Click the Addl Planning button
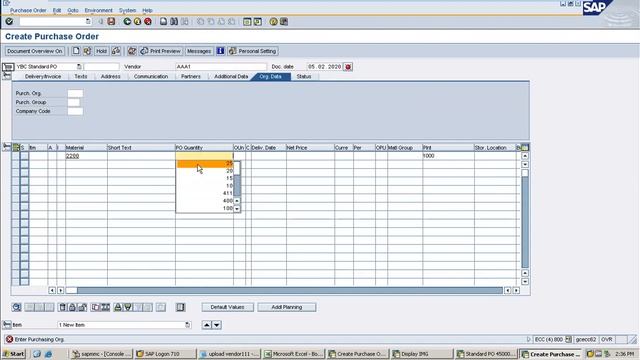 (x=287, y=307)
